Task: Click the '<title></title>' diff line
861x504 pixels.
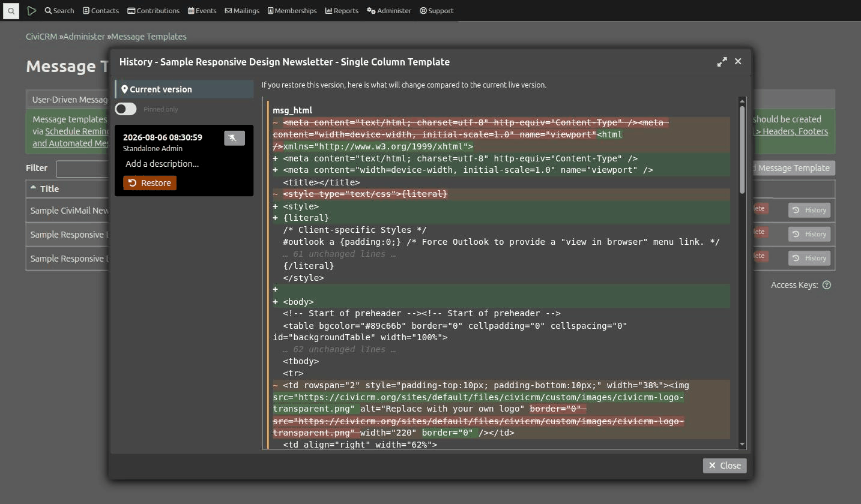Action: click(x=321, y=182)
